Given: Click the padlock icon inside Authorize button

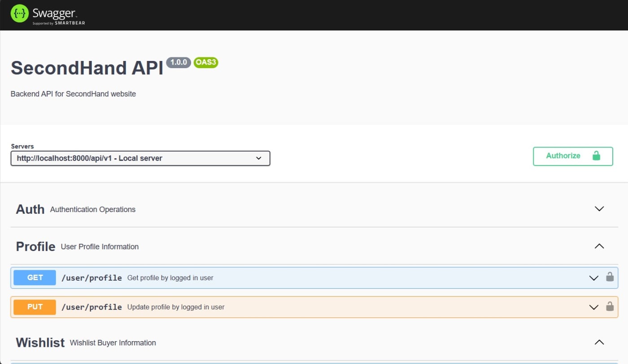Looking at the screenshot, I should click(x=596, y=156).
